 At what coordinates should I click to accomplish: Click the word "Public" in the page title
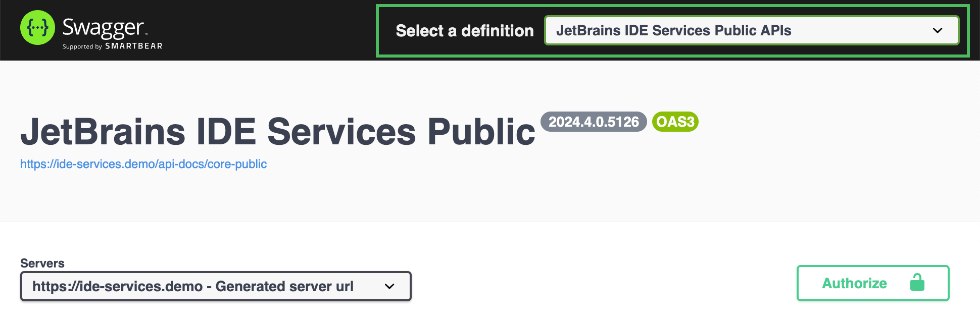(x=481, y=132)
